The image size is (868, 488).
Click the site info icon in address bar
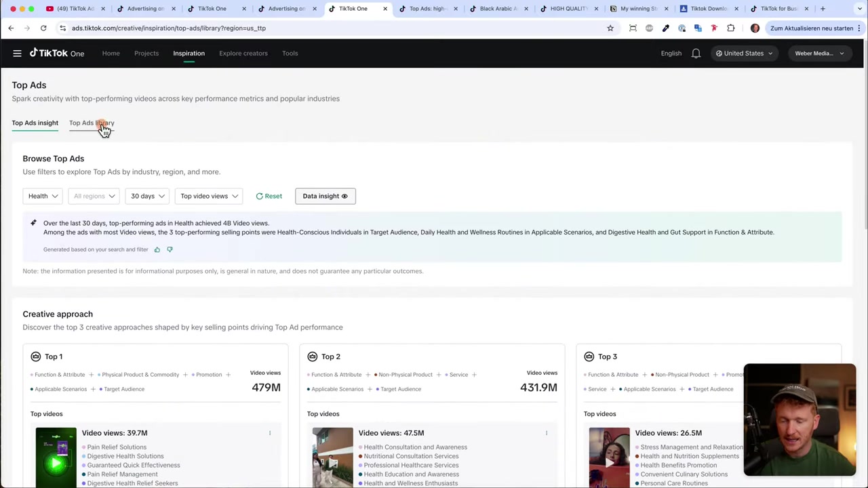click(62, 28)
